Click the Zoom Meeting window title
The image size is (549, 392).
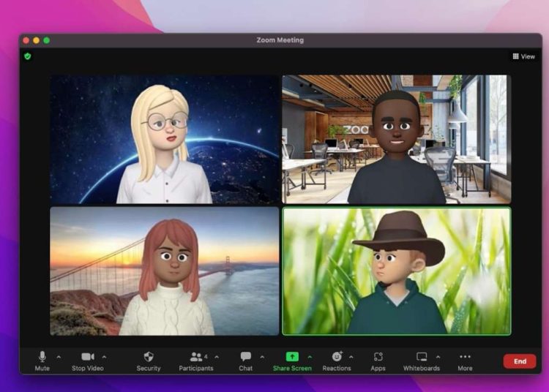tap(280, 40)
